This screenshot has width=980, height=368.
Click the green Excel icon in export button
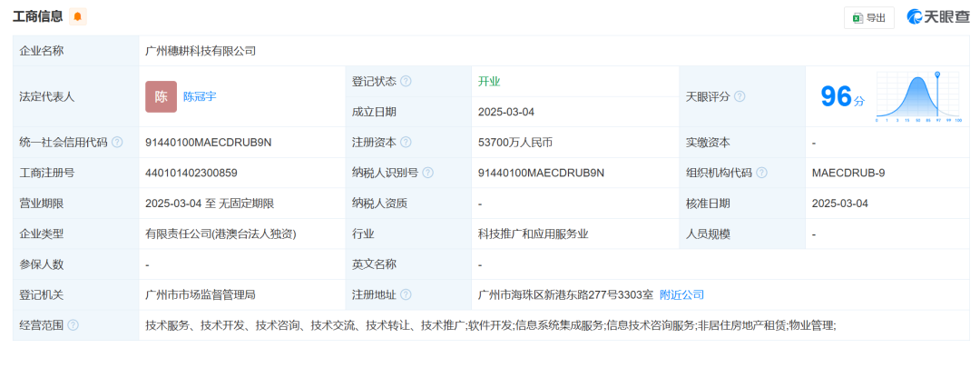coord(857,17)
